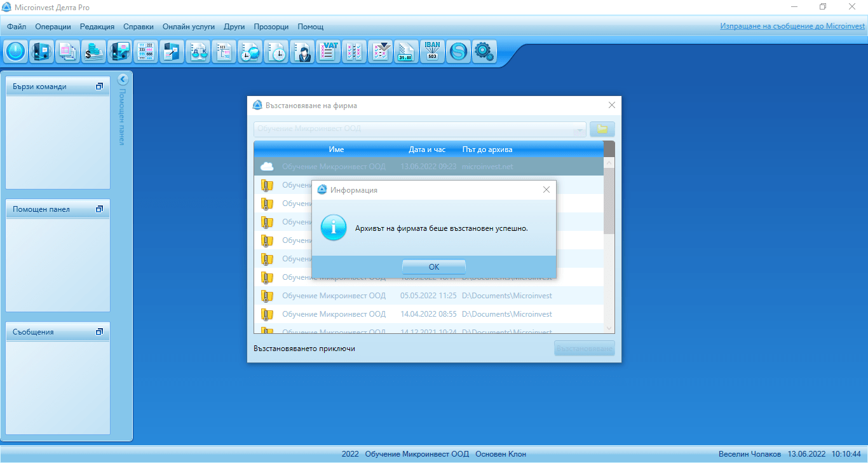Click the dollar coins stack toolbar icon
Screen dimensions: 868x463
[95, 52]
